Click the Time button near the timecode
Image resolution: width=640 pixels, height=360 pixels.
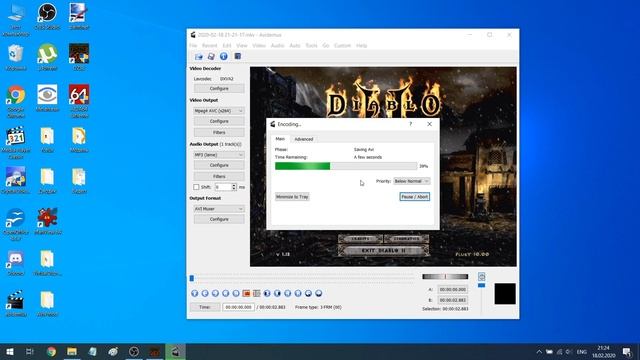205,307
